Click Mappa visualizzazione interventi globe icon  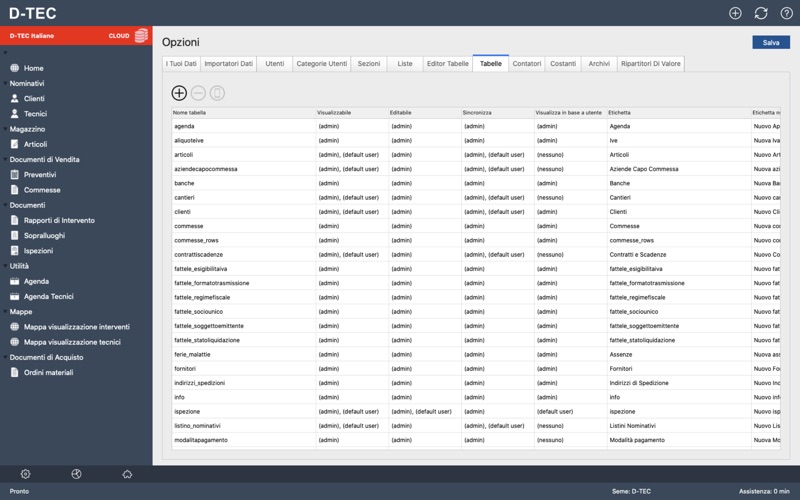click(x=15, y=327)
